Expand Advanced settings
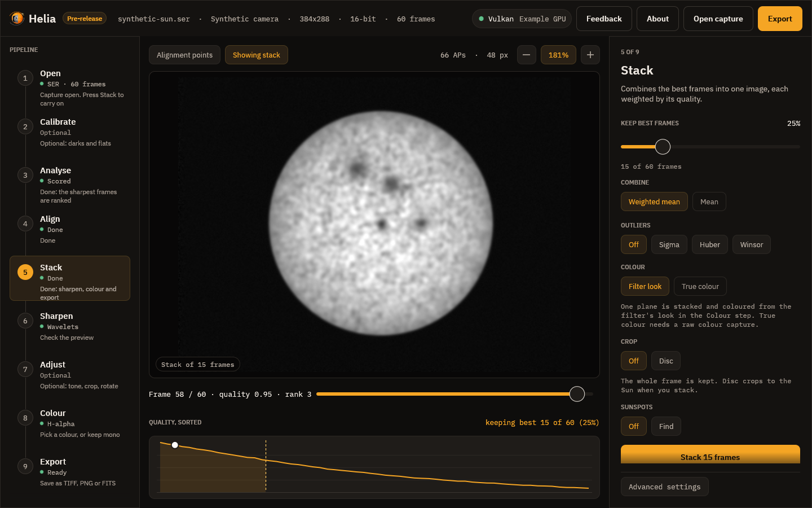The width and height of the screenshot is (812, 508). [664, 487]
